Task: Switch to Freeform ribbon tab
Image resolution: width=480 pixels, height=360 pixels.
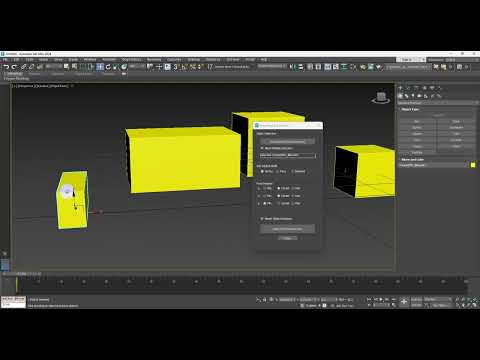Action: (x=34, y=74)
